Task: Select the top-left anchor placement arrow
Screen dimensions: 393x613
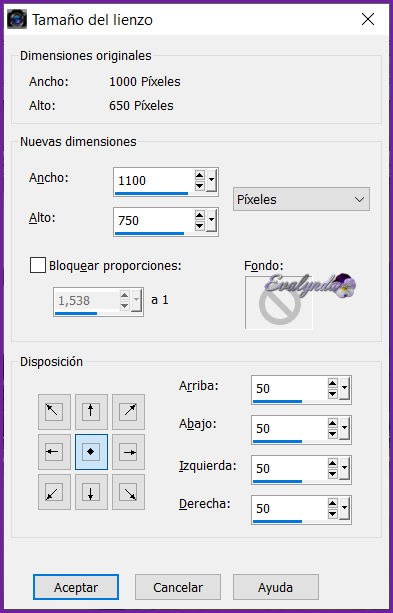Action: [x=54, y=412]
